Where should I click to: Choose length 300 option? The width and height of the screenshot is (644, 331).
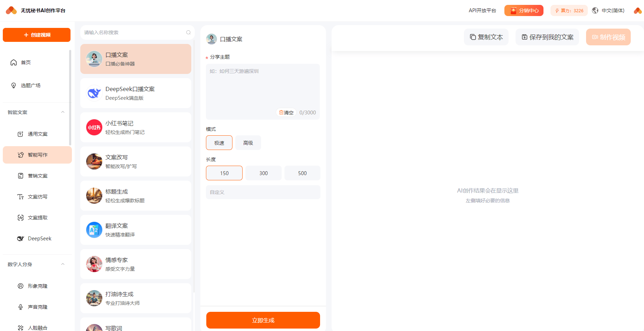point(263,173)
